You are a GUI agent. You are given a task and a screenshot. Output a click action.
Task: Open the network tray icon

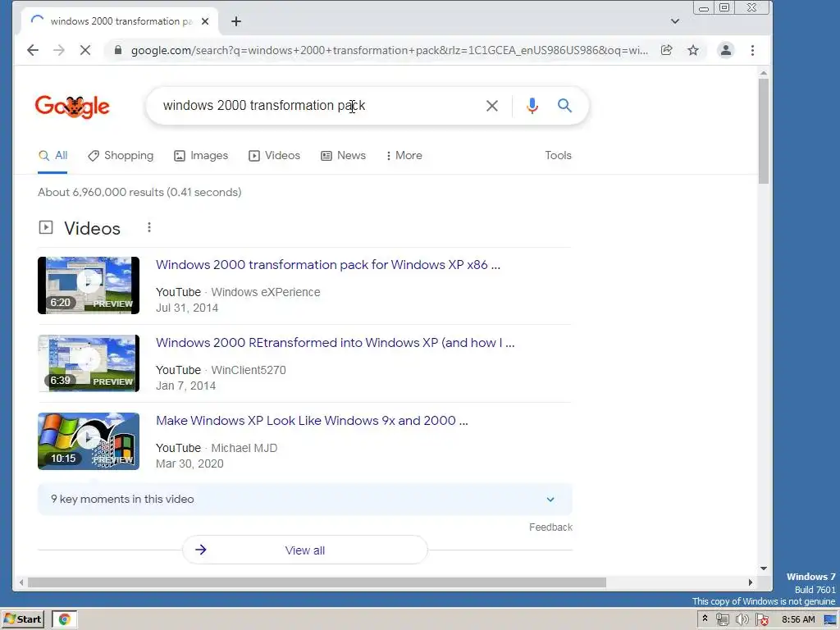723,620
